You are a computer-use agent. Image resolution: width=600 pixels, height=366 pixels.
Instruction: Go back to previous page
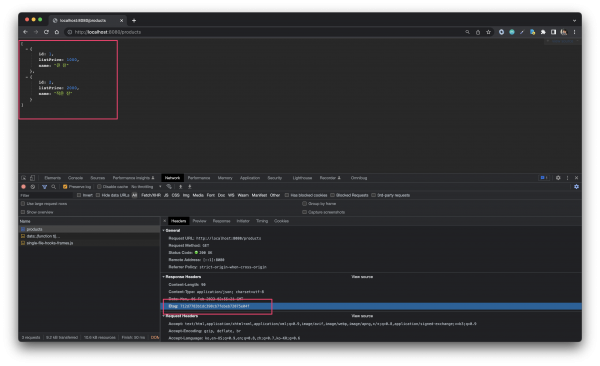pyautogui.click(x=26, y=32)
